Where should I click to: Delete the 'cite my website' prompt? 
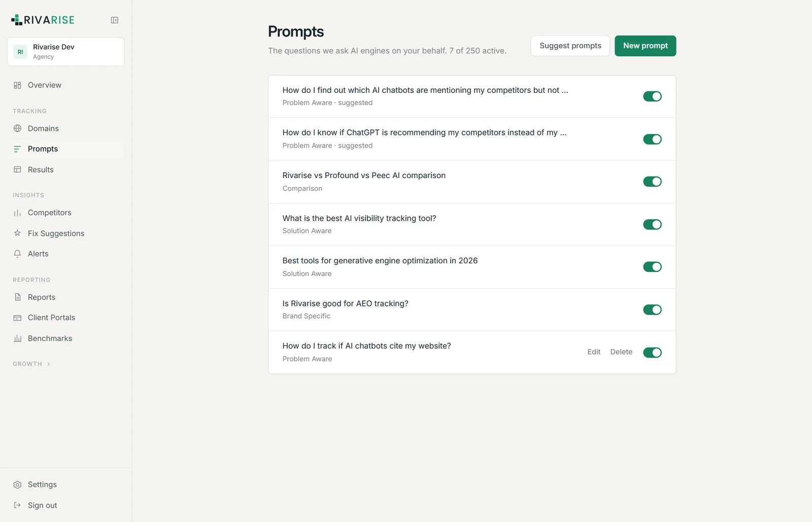[x=621, y=352]
